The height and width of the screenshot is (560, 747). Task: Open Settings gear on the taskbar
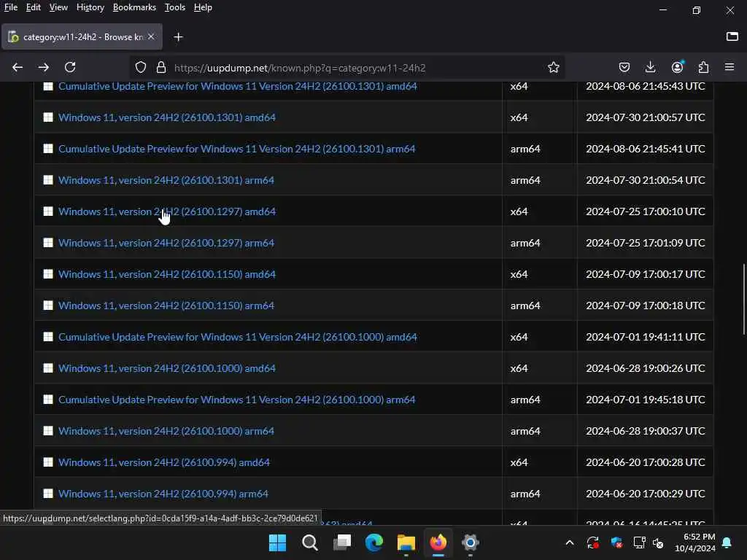tap(471, 542)
